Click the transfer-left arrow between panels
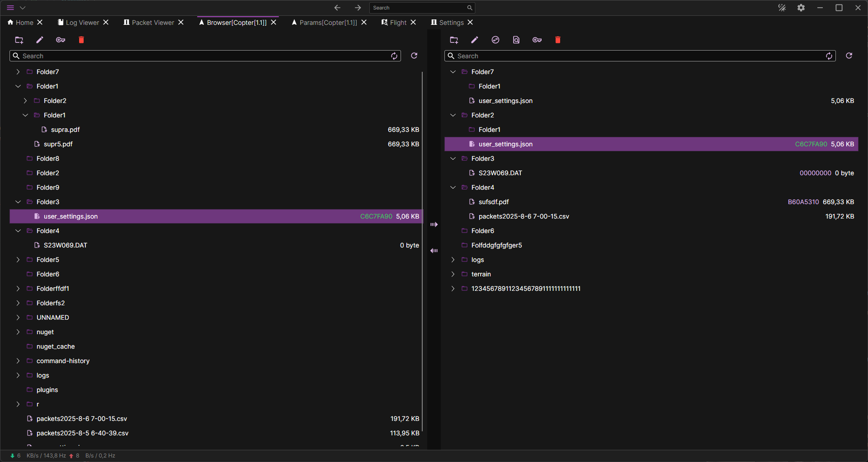868x462 pixels. point(434,251)
